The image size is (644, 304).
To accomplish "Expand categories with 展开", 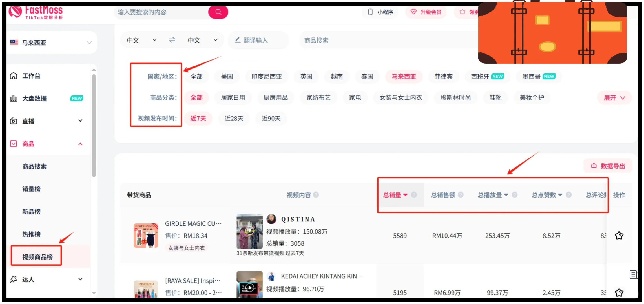I will point(614,98).
